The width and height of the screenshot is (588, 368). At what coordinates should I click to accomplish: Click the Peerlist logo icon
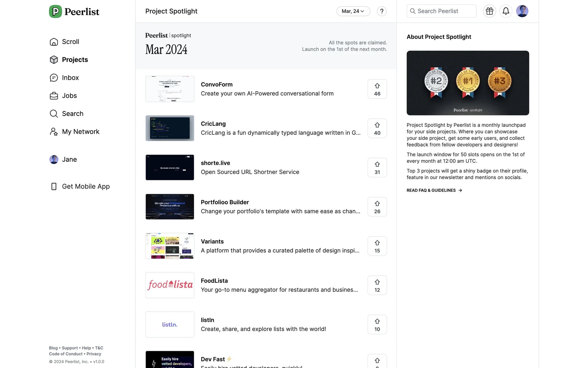55,12
